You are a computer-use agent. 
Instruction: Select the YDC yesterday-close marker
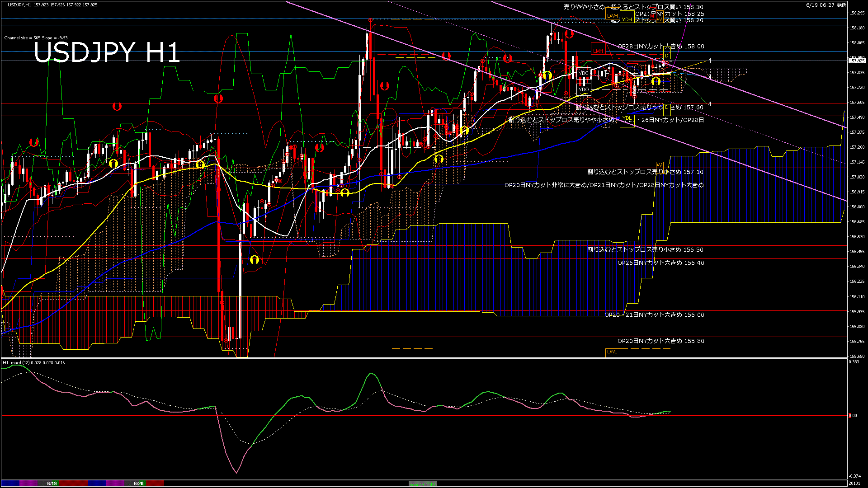tap(584, 73)
